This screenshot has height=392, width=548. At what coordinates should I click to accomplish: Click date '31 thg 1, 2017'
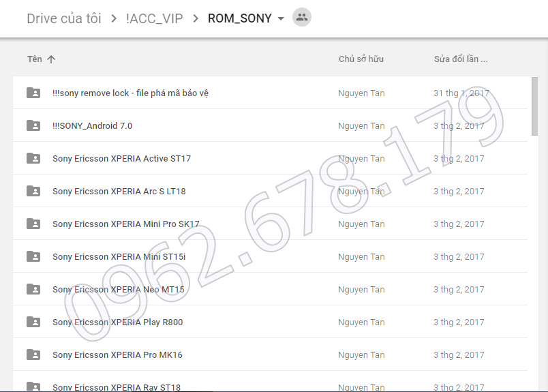pyautogui.click(x=461, y=93)
